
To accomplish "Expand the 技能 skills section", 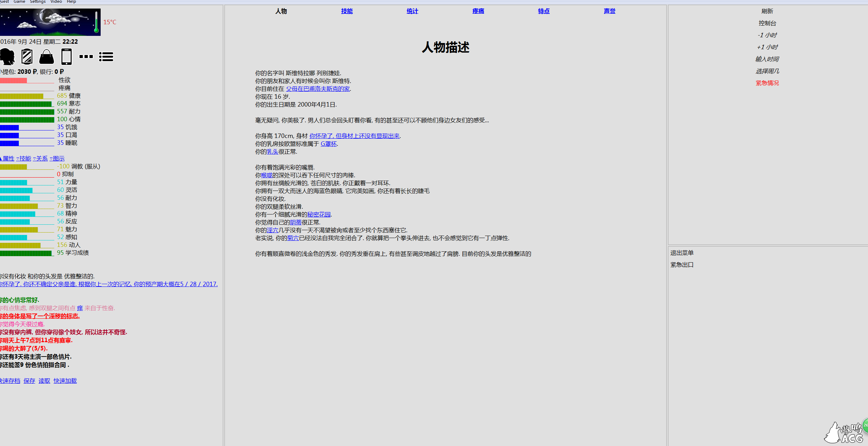I will (24, 158).
